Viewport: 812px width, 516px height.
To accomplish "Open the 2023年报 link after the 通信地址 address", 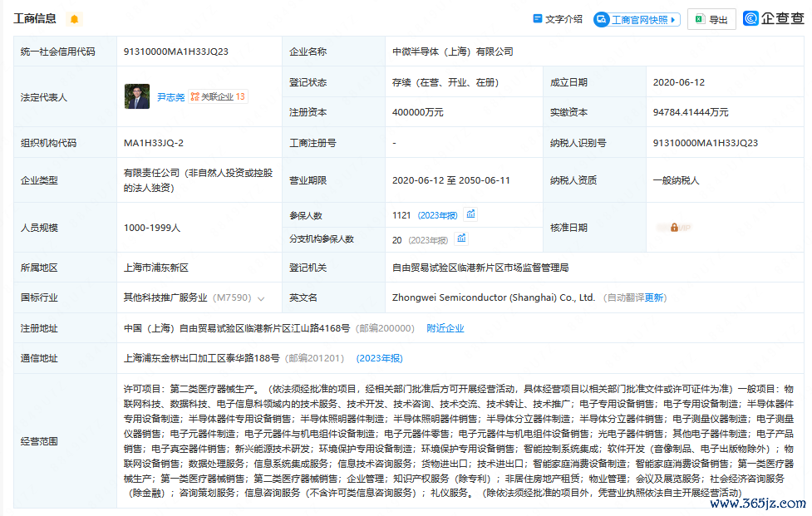I will 380,358.
